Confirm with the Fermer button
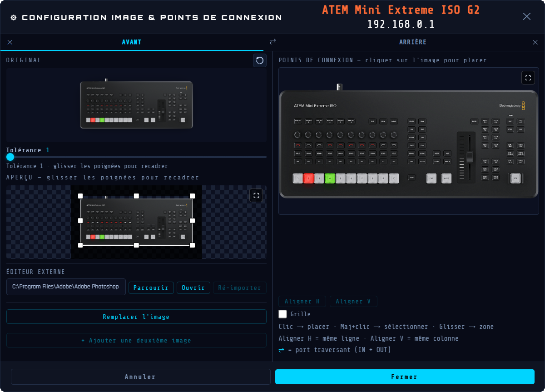This screenshot has width=545, height=392. click(405, 377)
